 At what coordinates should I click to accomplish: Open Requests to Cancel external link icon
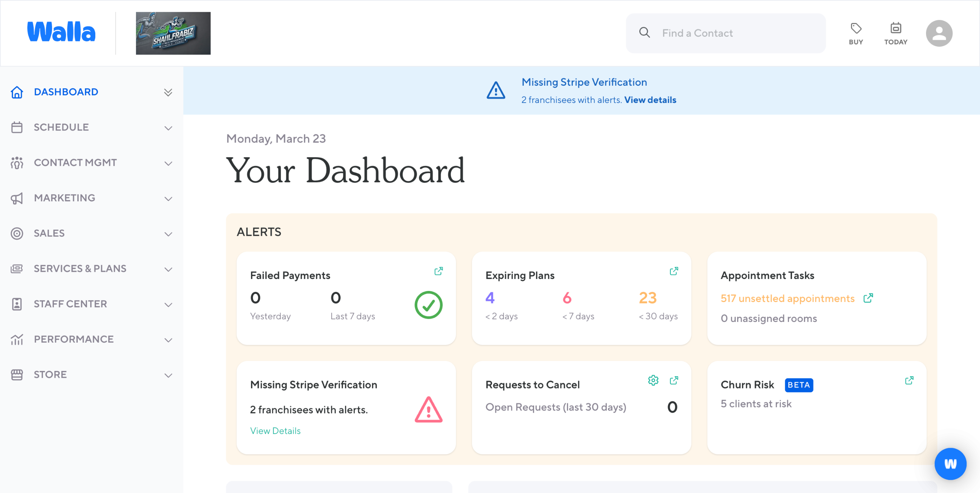674,380
